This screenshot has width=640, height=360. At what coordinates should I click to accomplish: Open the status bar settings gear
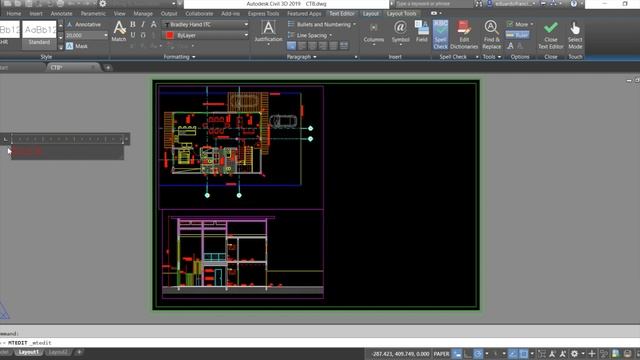[574, 354]
